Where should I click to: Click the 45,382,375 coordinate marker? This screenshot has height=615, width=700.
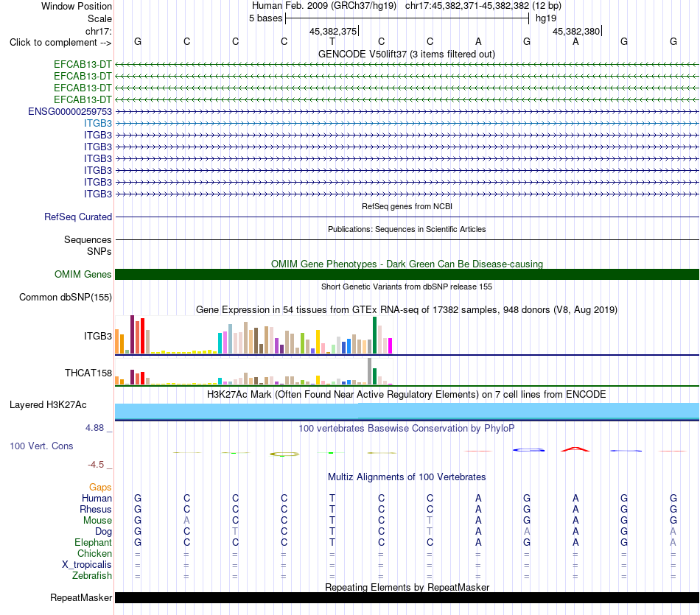[333, 31]
